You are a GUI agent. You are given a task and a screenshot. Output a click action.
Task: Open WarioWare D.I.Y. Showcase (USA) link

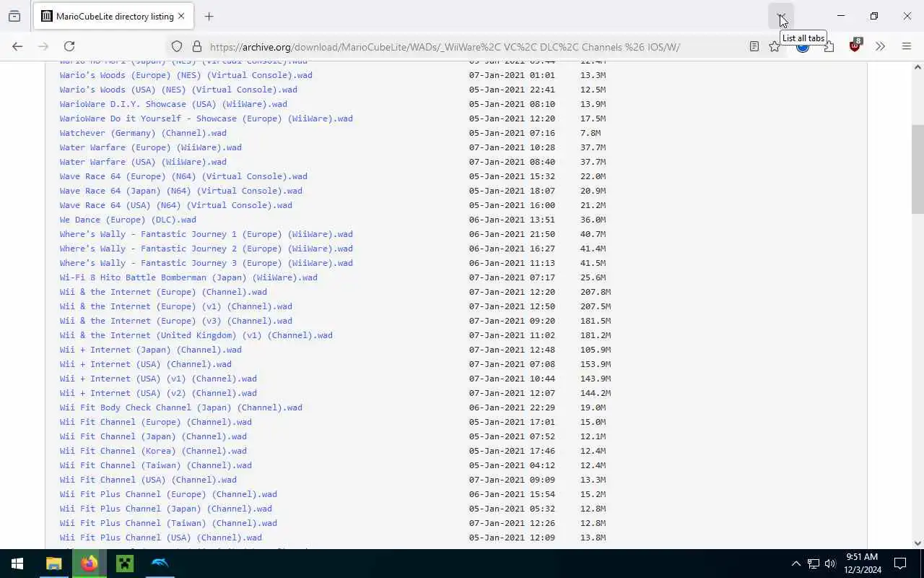pyautogui.click(x=173, y=104)
